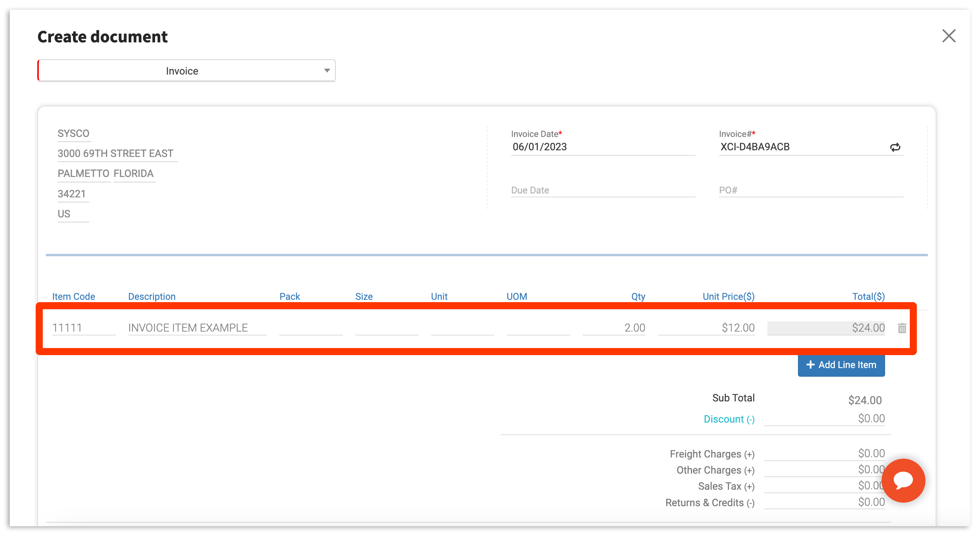Screen dimensions: 980x536
Task: Edit the street address 3000 69TH STREET EAST
Action: [x=116, y=153]
